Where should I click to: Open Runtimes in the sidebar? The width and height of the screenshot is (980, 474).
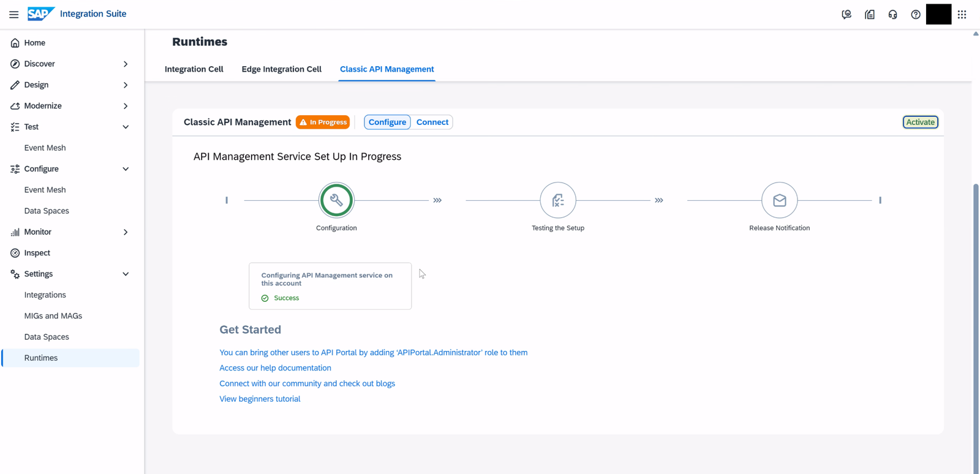[70, 358]
